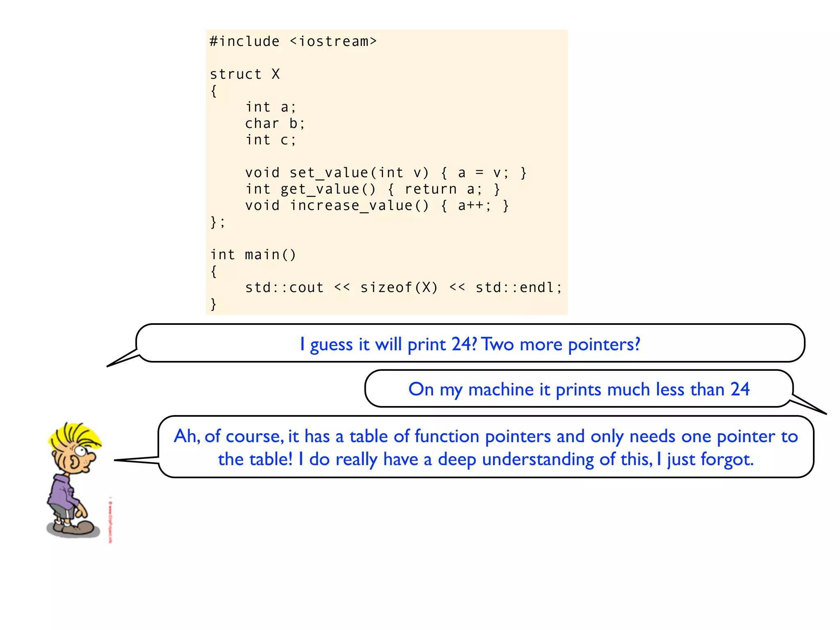Click the get_value function line
This screenshot has width=840, height=630.
point(372,189)
